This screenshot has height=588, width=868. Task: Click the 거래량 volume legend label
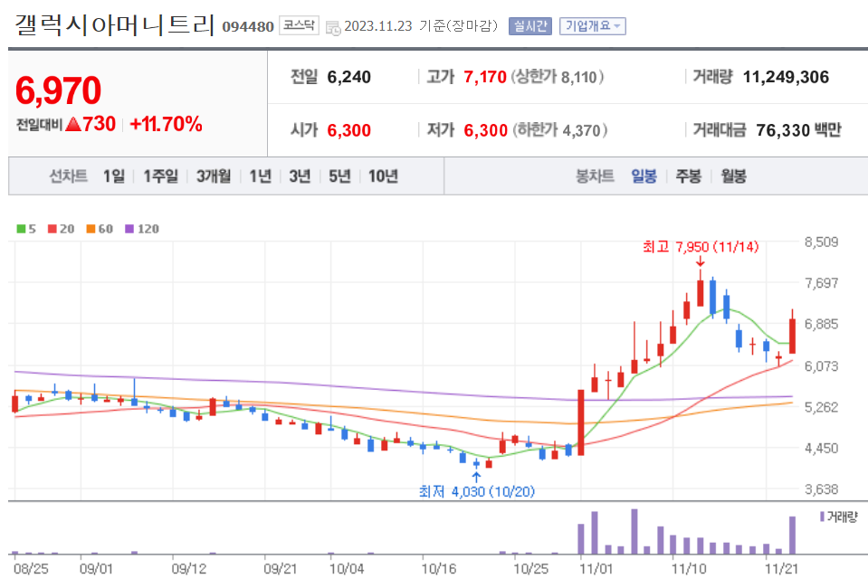(x=842, y=517)
